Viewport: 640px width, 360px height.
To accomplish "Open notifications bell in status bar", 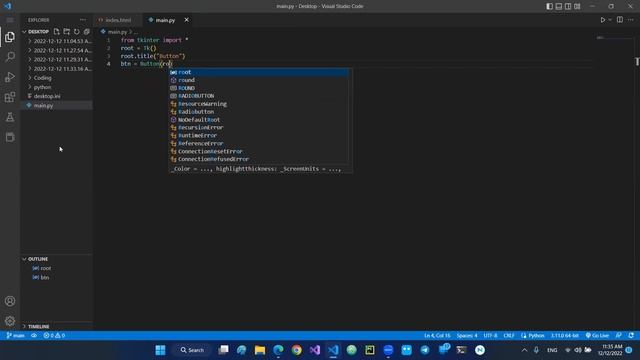I will pyautogui.click(x=631, y=336).
